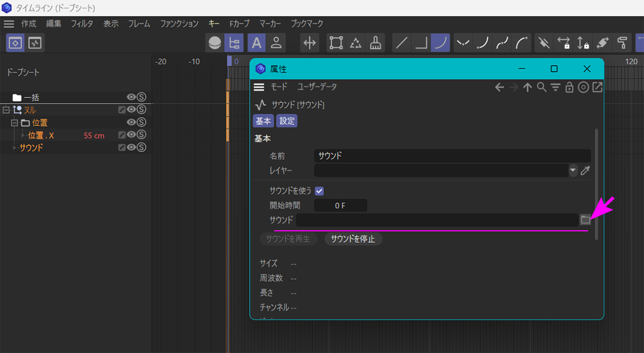The image size is (644, 353).
Task: Click the V-shaped soft tangent icon
Action: 463,43
